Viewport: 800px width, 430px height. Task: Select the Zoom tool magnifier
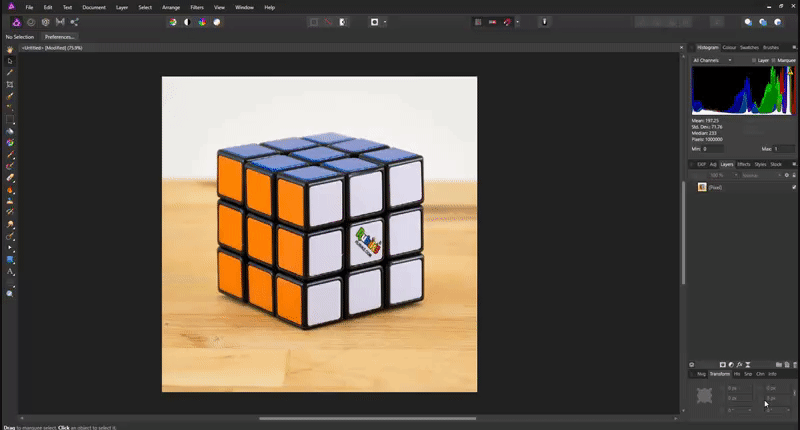(x=10, y=294)
